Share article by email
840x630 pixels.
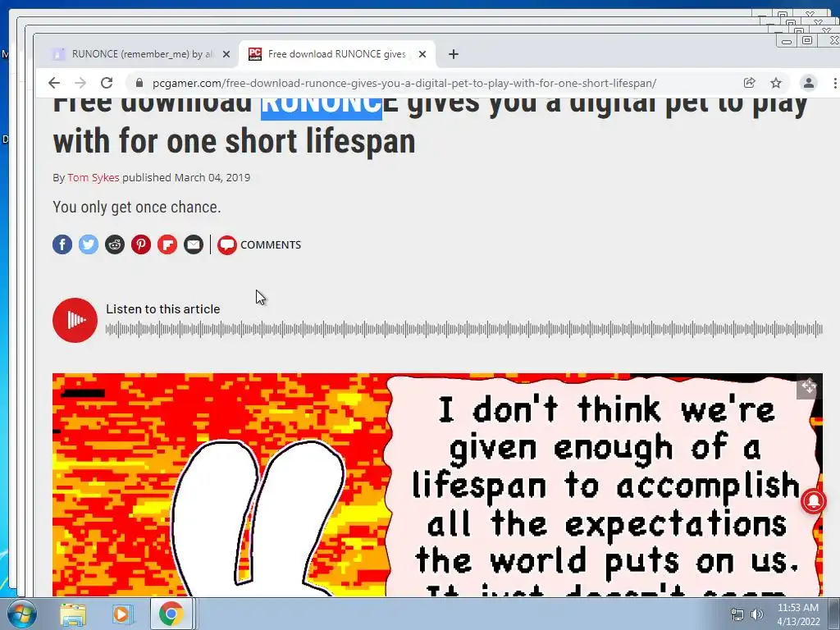[194, 244]
